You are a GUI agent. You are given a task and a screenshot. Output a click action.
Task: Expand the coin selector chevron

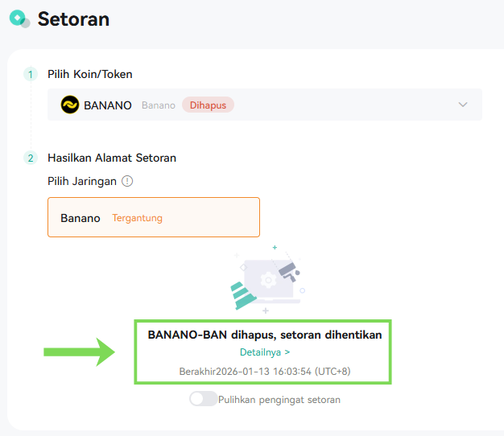coord(462,105)
